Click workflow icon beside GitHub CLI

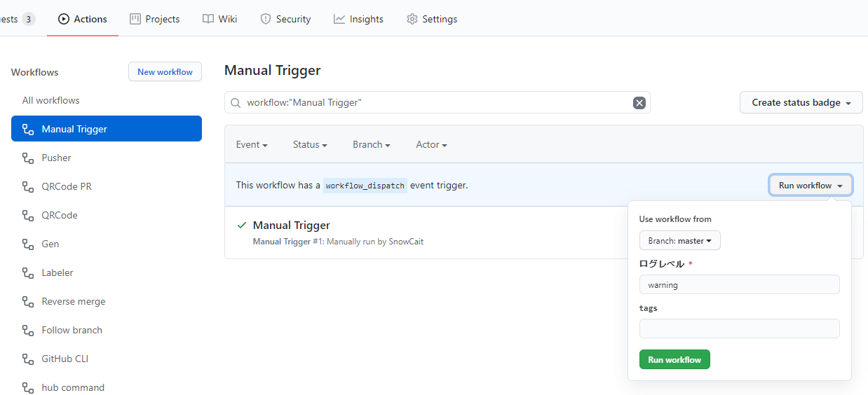(x=28, y=359)
